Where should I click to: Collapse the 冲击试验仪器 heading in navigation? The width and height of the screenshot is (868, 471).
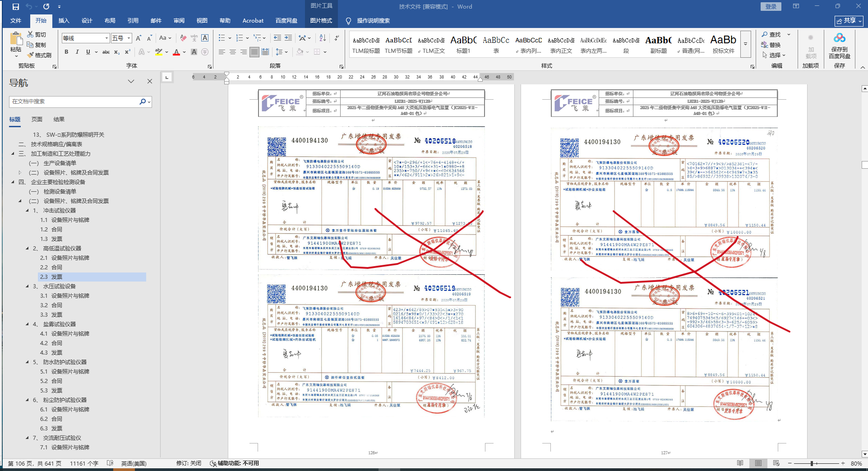click(x=27, y=211)
